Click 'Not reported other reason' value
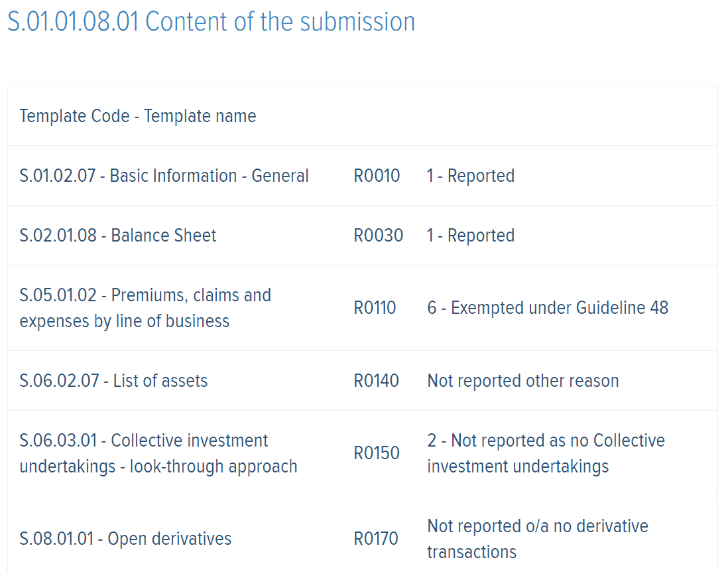The width and height of the screenshot is (728, 572). coord(523,380)
